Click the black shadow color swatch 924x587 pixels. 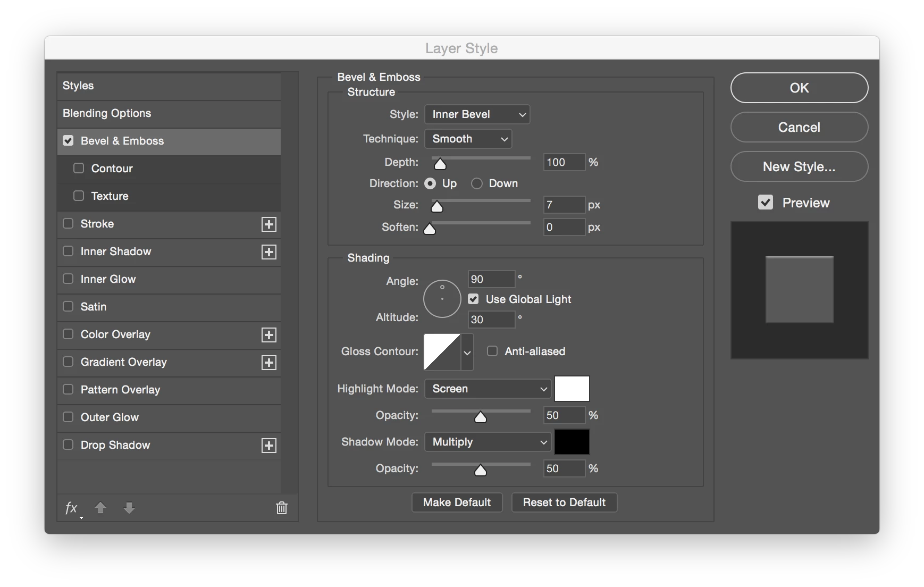pos(572,442)
